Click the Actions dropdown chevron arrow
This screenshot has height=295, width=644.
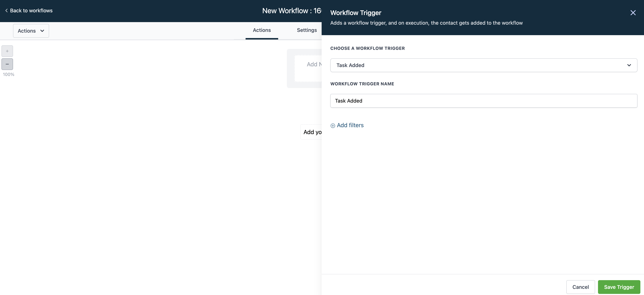click(42, 31)
